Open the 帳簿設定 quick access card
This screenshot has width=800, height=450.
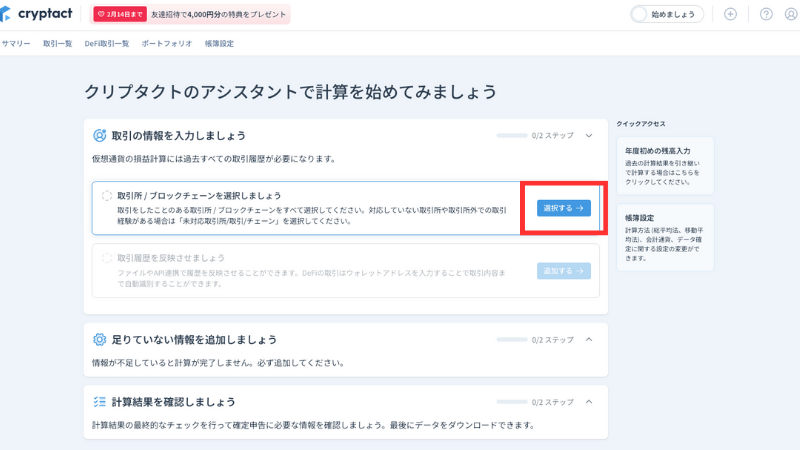click(665, 237)
